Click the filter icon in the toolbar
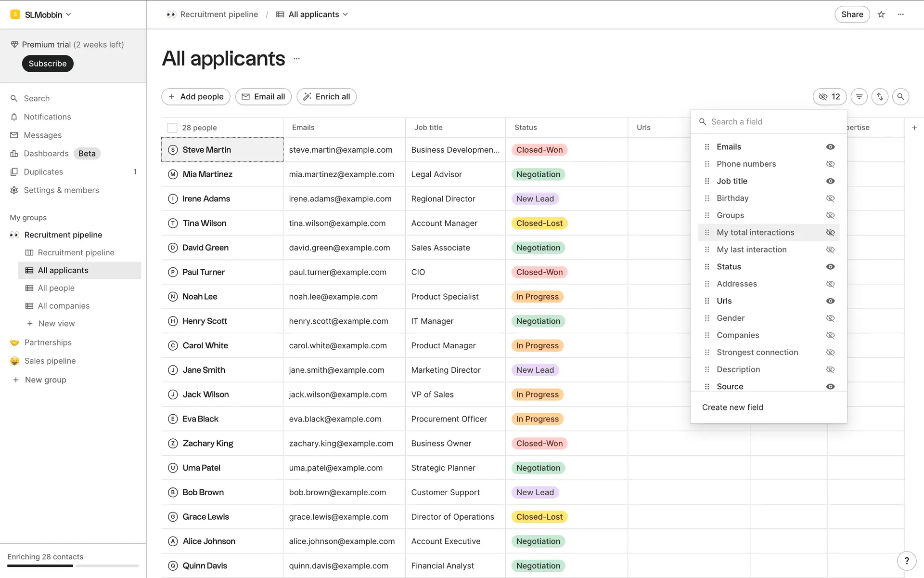This screenshot has height=578, width=924. pos(859,97)
